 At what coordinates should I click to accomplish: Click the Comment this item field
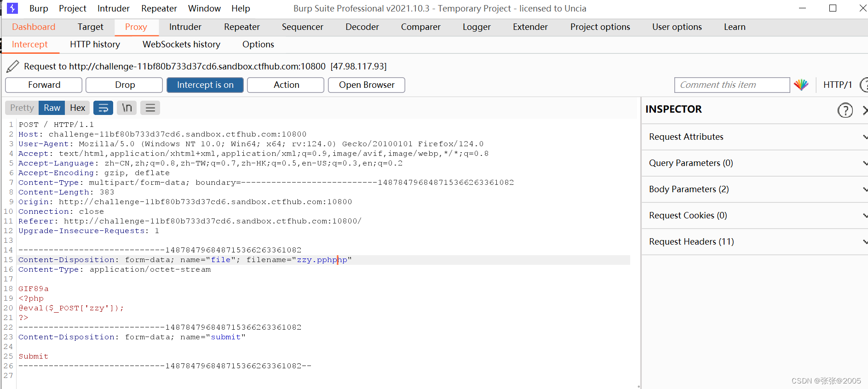click(732, 85)
